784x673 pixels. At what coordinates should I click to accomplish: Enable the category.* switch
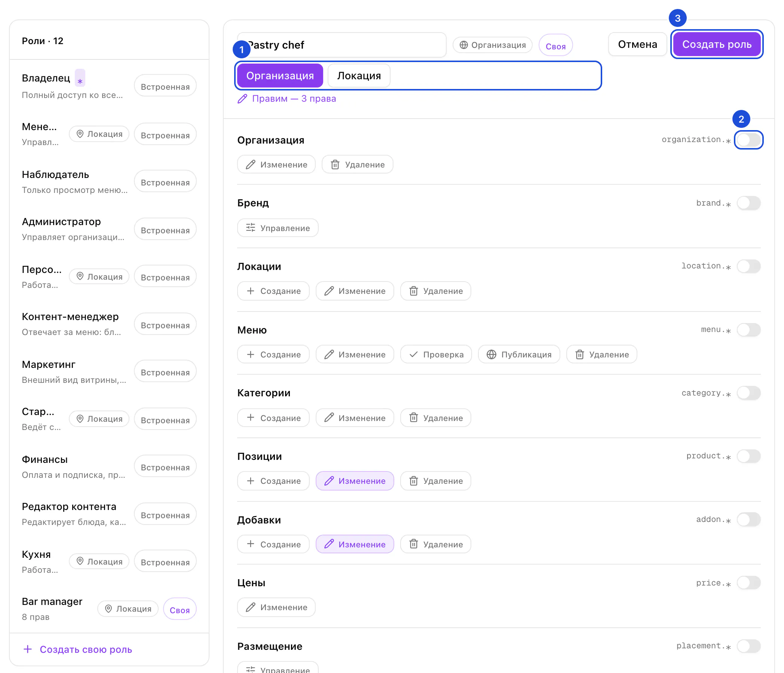[748, 393]
